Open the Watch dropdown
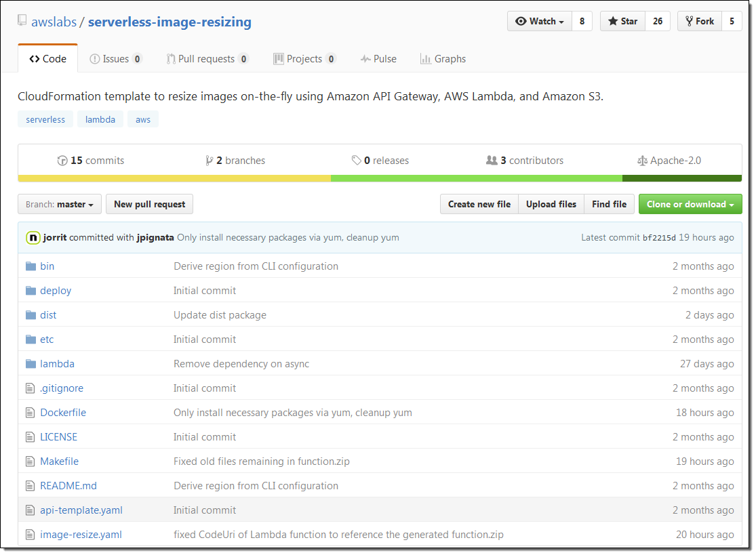This screenshot has width=756, height=555. (x=540, y=21)
